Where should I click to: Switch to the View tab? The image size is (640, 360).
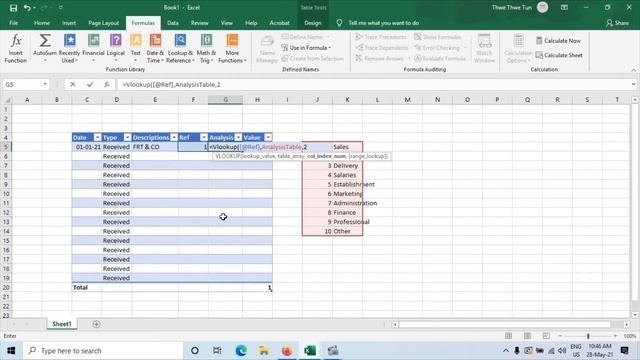227,23
